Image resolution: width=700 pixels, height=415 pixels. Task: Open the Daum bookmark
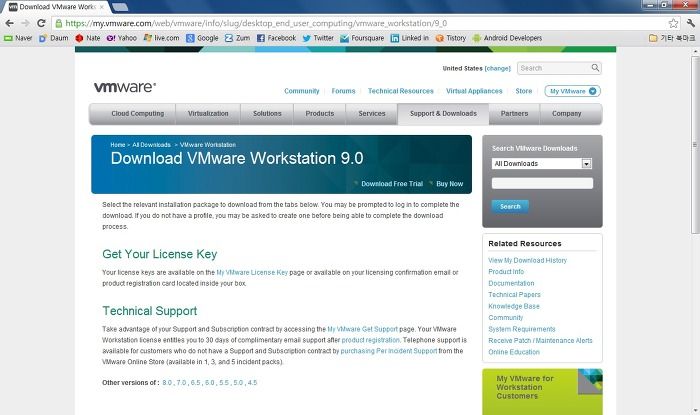coord(54,38)
